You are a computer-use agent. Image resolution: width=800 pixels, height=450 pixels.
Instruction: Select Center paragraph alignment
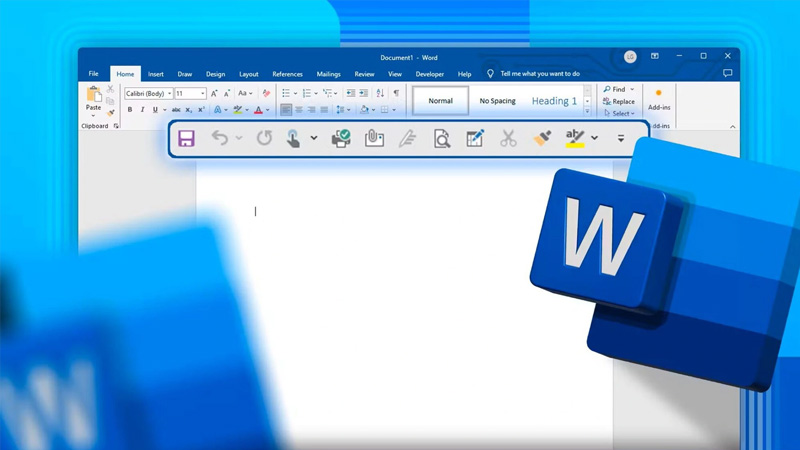(x=299, y=110)
